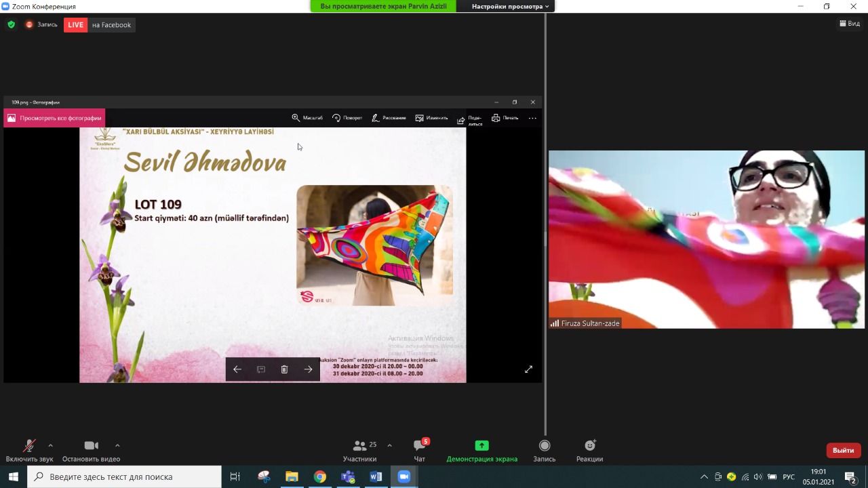The width and height of the screenshot is (868, 488).
Task: Open the Участники participants panel
Action: [x=360, y=451]
